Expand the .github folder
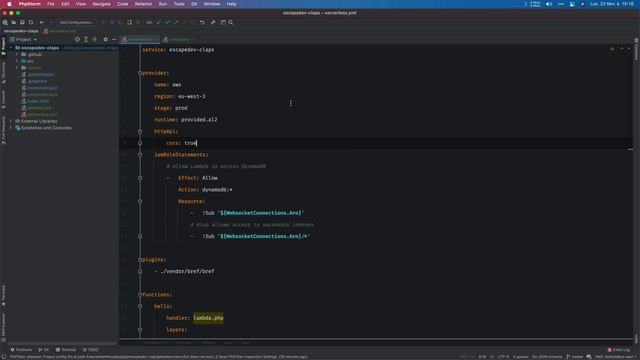This screenshot has height=360, width=640. click(x=17, y=54)
